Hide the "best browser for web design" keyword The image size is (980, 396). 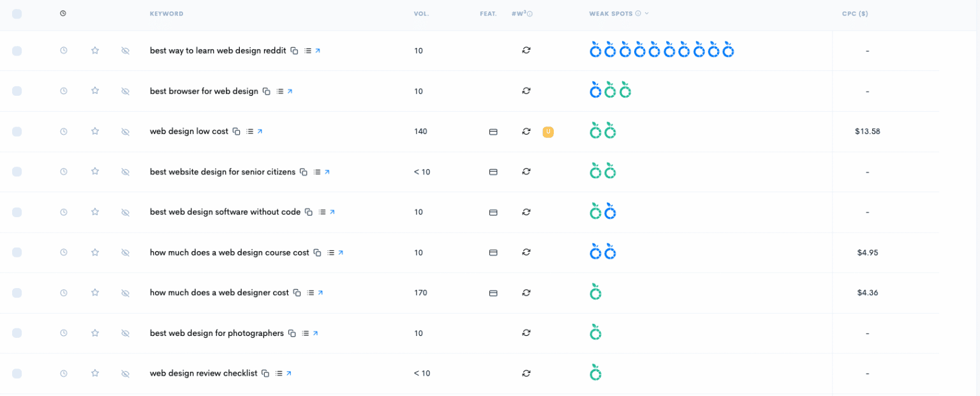click(x=126, y=91)
